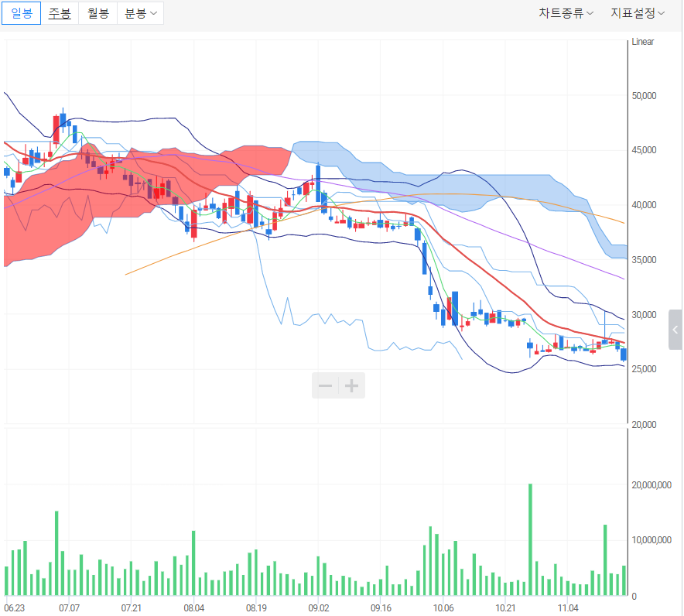The width and height of the screenshot is (684, 616).
Task: Click the 45,000 price axis label
Action: tap(644, 150)
